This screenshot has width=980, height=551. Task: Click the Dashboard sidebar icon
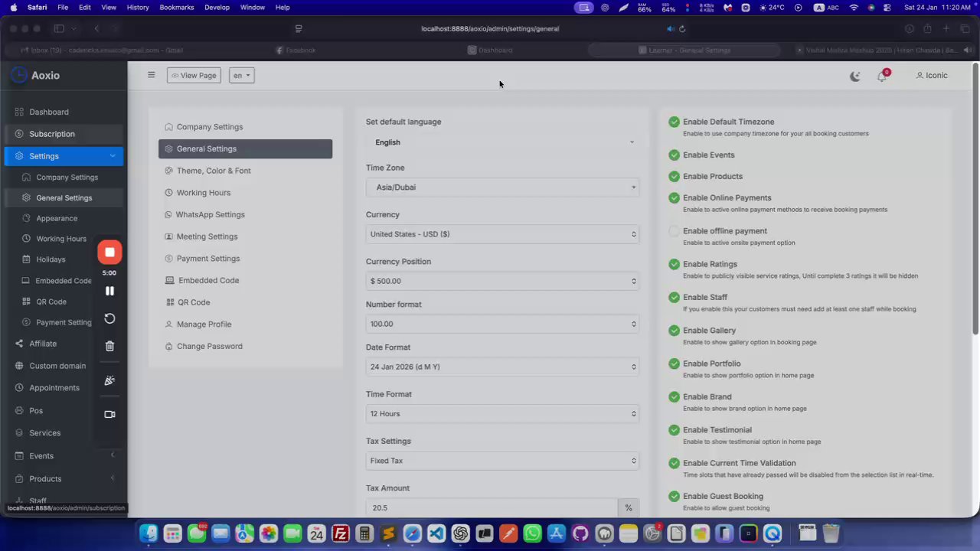click(x=19, y=112)
